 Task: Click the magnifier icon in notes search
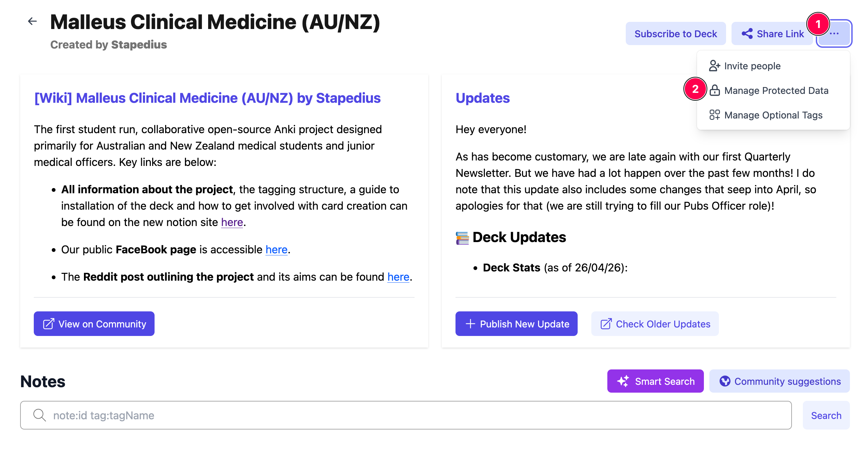click(40, 415)
